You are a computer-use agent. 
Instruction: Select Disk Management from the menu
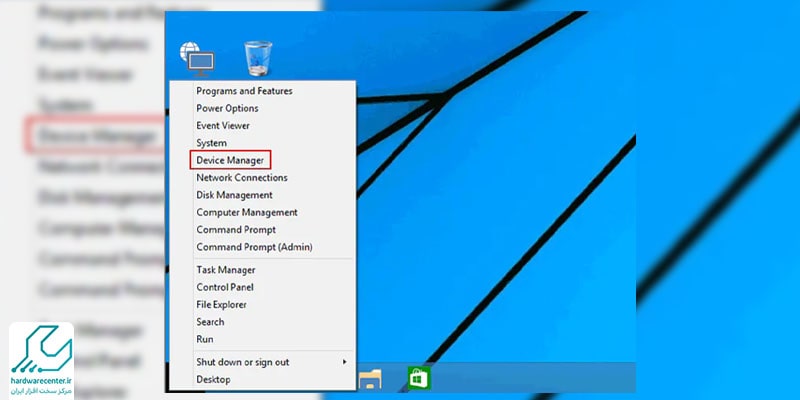[262, 195]
